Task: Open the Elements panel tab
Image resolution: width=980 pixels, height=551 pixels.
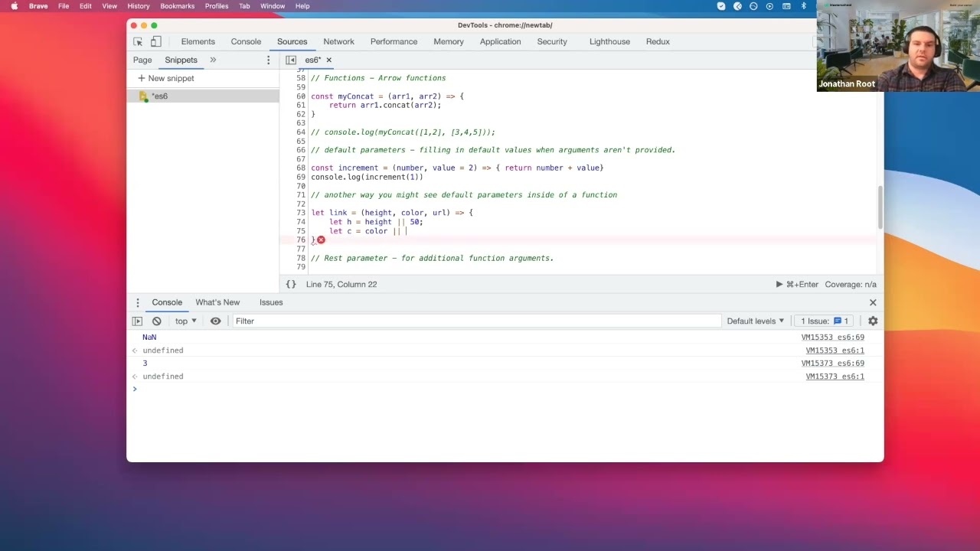Action: point(198,41)
